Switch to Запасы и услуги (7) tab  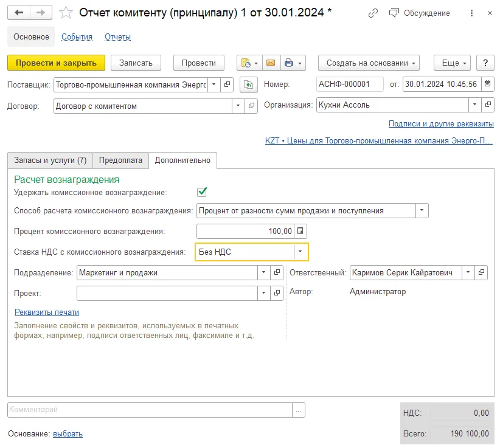[x=50, y=160]
